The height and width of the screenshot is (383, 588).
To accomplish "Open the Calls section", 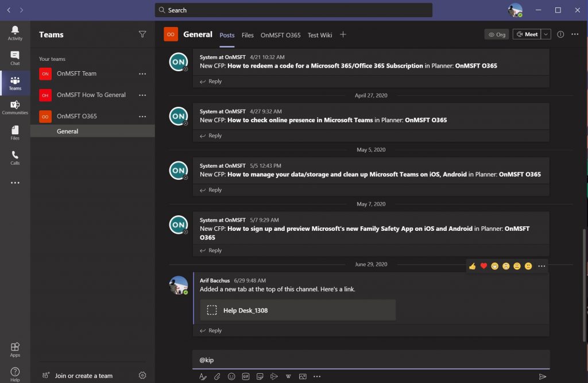I will [x=15, y=157].
